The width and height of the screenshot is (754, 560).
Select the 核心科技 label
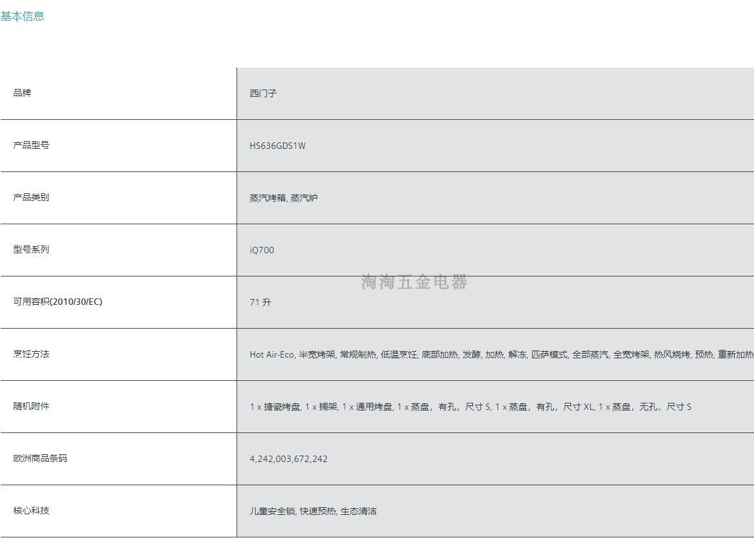pos(32,510)
